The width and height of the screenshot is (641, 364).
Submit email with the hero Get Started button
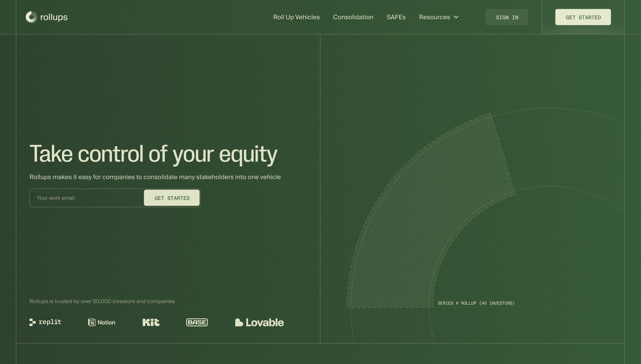(x=172, y=198)
